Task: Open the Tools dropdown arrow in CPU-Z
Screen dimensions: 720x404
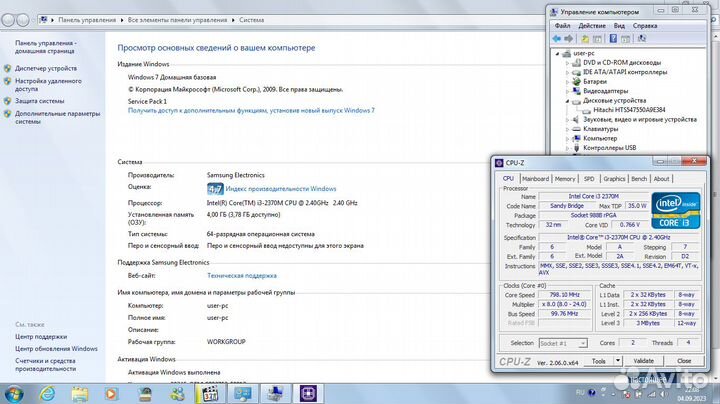Action: coord(619,361)
